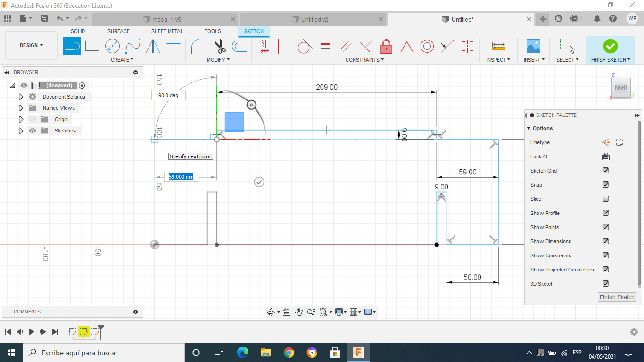Image resolution: width=644 pixels, height=362 pixels.
Task: Click the Save icon in toolbar
Action: [x=44, y=18]
